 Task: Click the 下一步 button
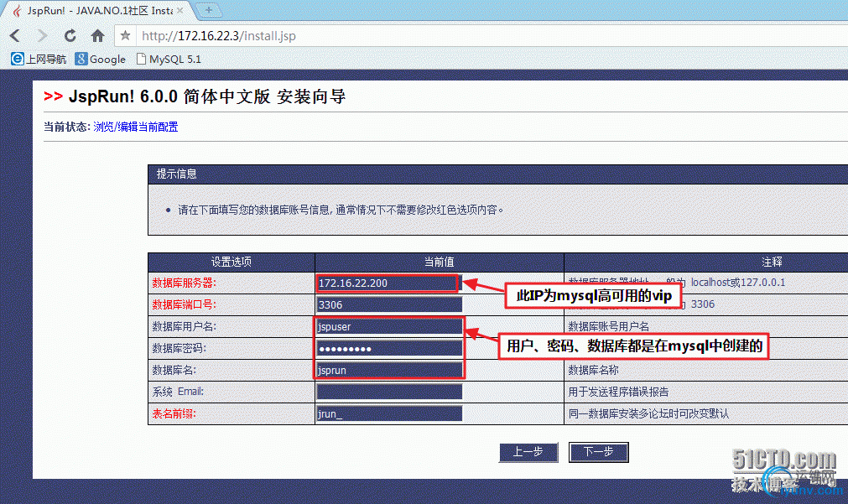599,452
